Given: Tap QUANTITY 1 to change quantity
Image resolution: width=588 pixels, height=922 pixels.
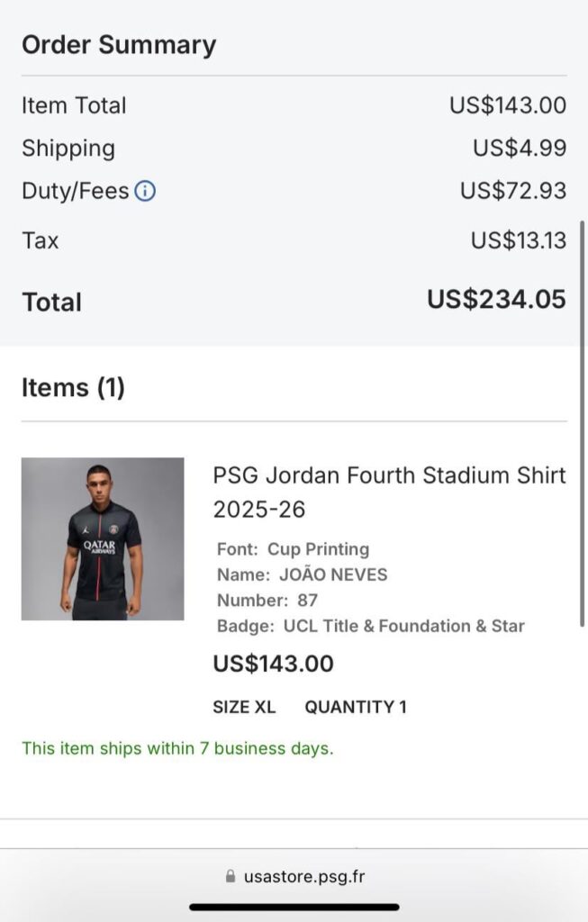Looking at the screenshot, I should pos(356,708).
